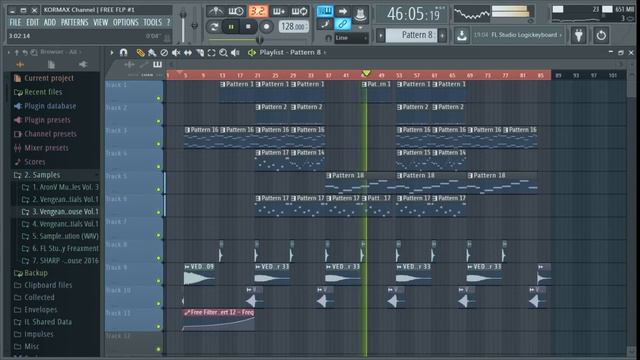Screen dimensions: 640x360
Task: Open the OPTIONS menu
Action: pos(125,22)
